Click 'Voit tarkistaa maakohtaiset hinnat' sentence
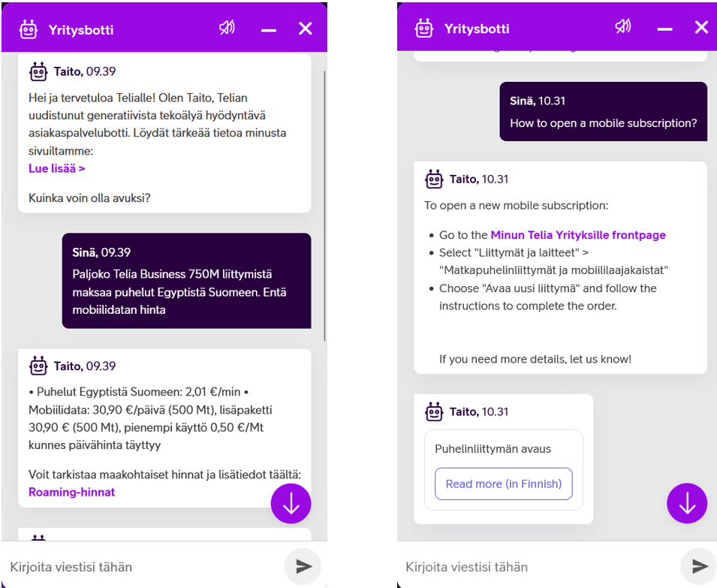The width and height of the screenshot is (717, 588). click(x=164, y=474)
